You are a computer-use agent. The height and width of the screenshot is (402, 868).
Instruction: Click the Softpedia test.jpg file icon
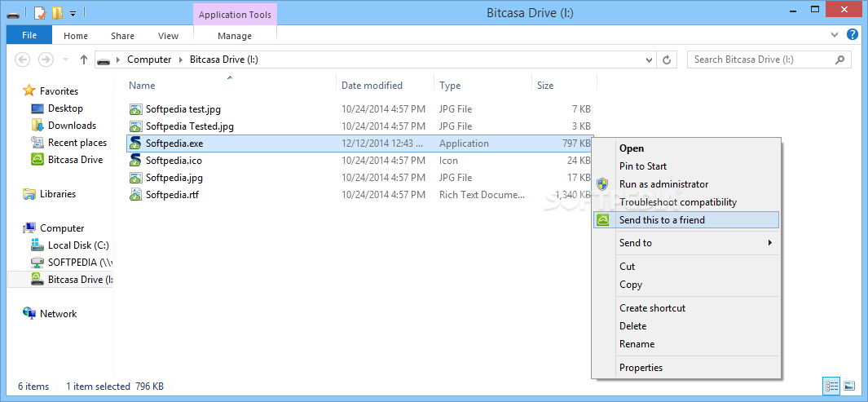[135, 109]
